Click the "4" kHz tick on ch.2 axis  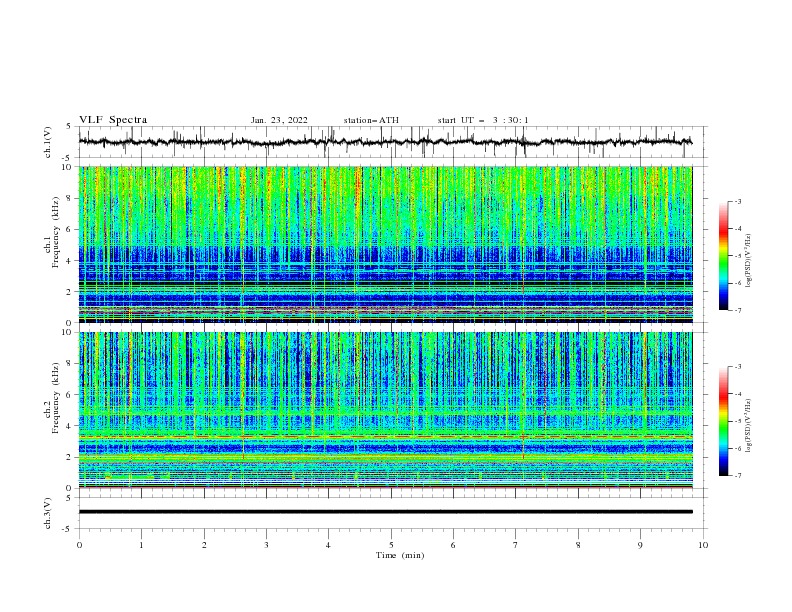[70, 426]
